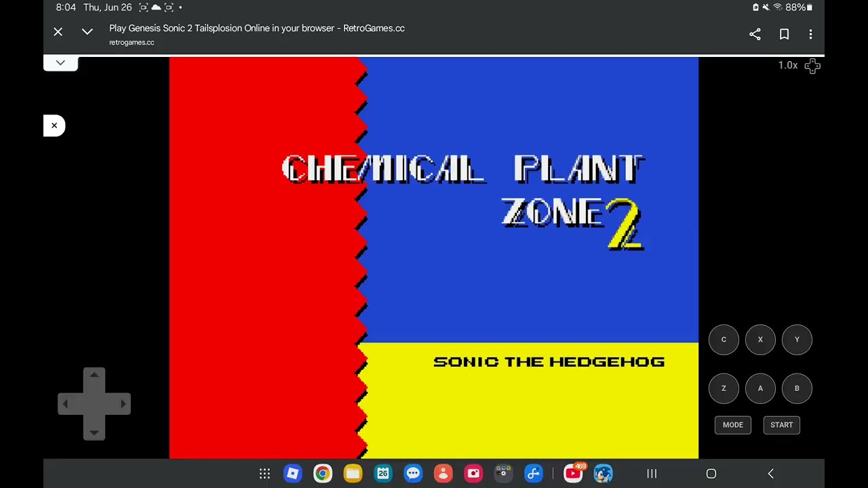Viewport: 868px width, 488px height.
Task: Show recent apps
Action: pos(652,474)
